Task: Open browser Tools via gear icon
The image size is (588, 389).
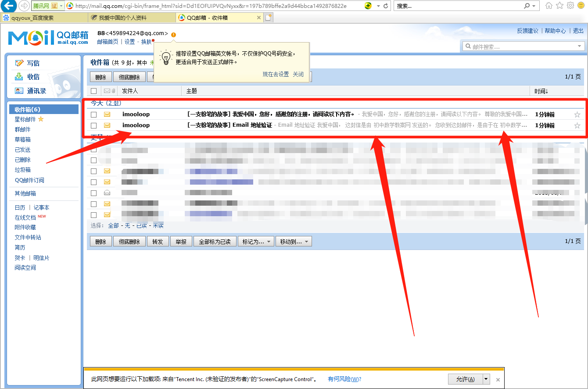Action: [570, 6]
